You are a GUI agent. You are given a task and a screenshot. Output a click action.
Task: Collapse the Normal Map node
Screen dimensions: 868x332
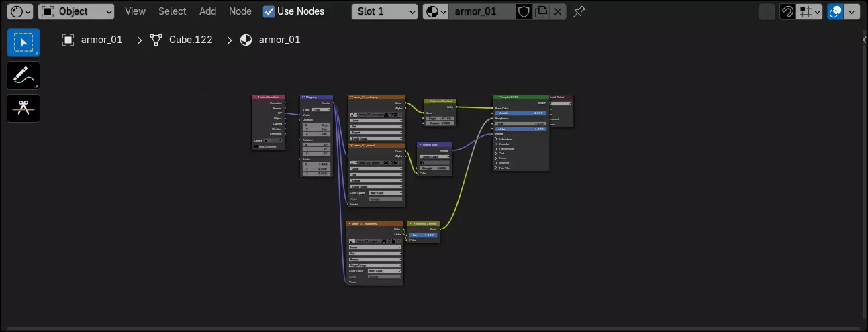coord(420,144)
